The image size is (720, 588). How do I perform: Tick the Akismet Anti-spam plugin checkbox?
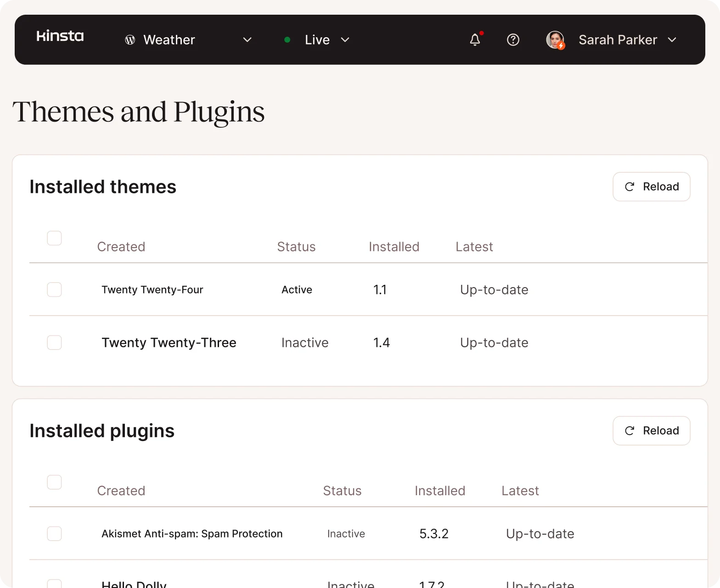pyautogui.click(x=55, y=533)
